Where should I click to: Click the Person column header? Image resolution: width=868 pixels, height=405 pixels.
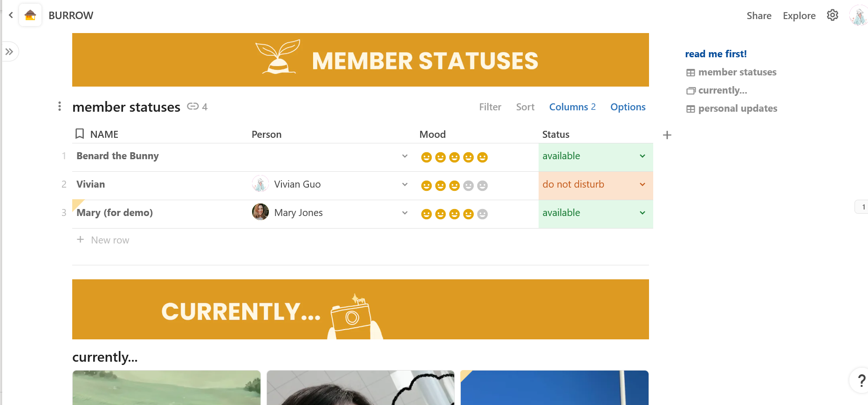point(267,134)
